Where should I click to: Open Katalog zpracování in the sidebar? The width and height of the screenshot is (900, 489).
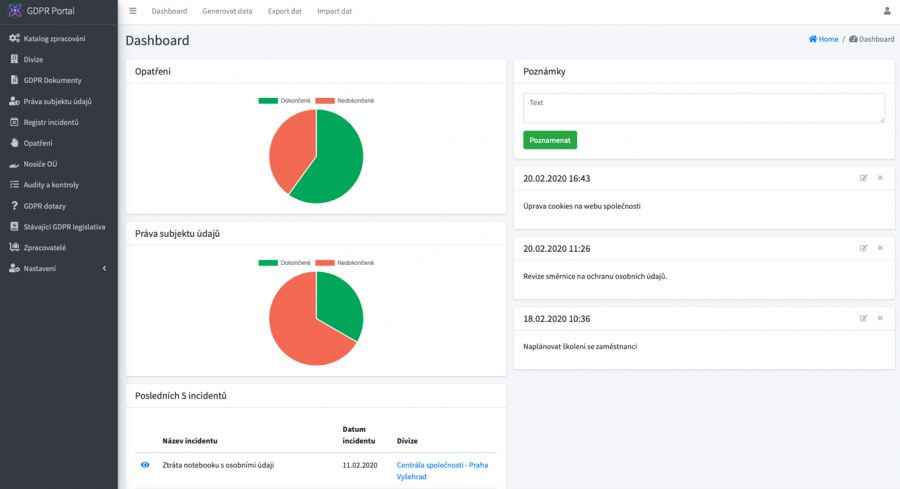click(54, 38)
